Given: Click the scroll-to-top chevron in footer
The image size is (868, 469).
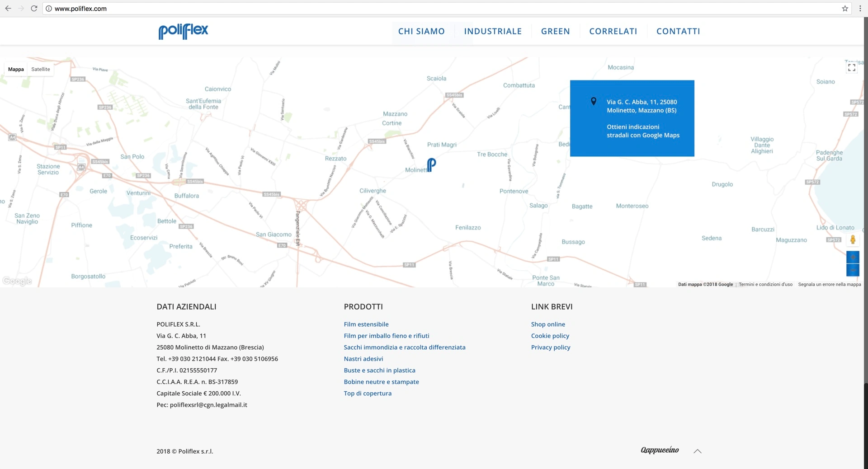Looking at the screenshot, I should click(x=698, y=451).
